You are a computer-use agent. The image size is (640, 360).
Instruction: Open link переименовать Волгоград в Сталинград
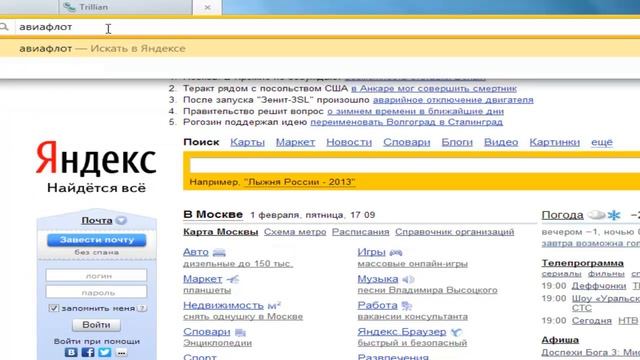point(407,122)
